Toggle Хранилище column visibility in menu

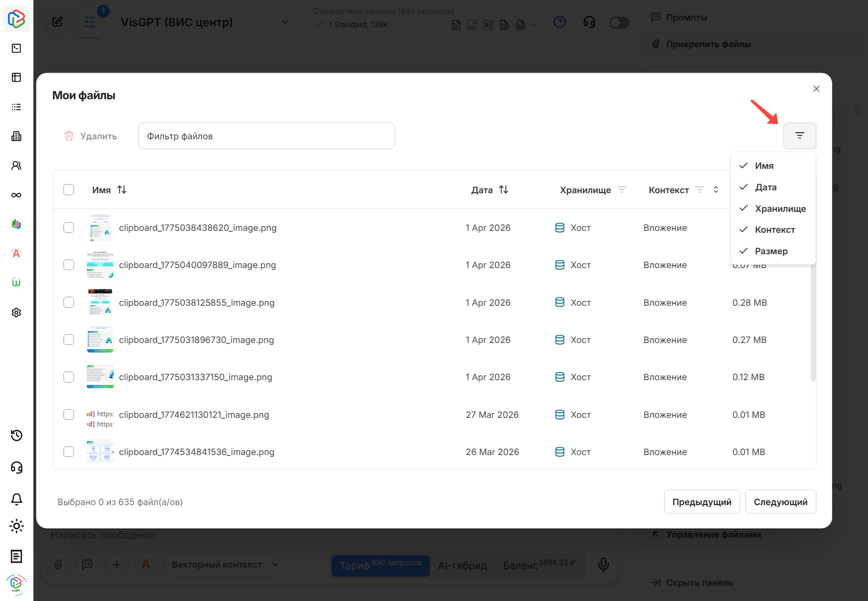coord(780,208)
